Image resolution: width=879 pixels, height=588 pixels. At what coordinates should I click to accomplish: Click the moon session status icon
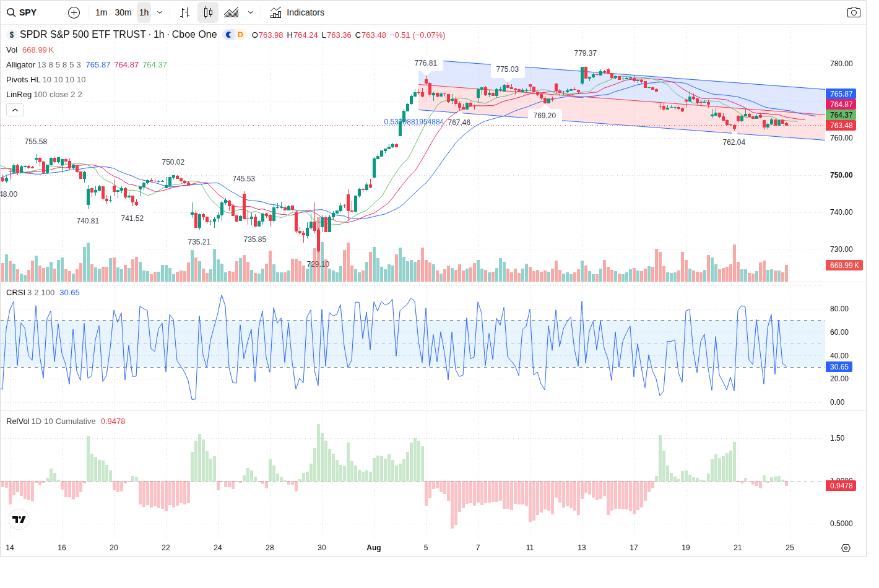[228, 35]
